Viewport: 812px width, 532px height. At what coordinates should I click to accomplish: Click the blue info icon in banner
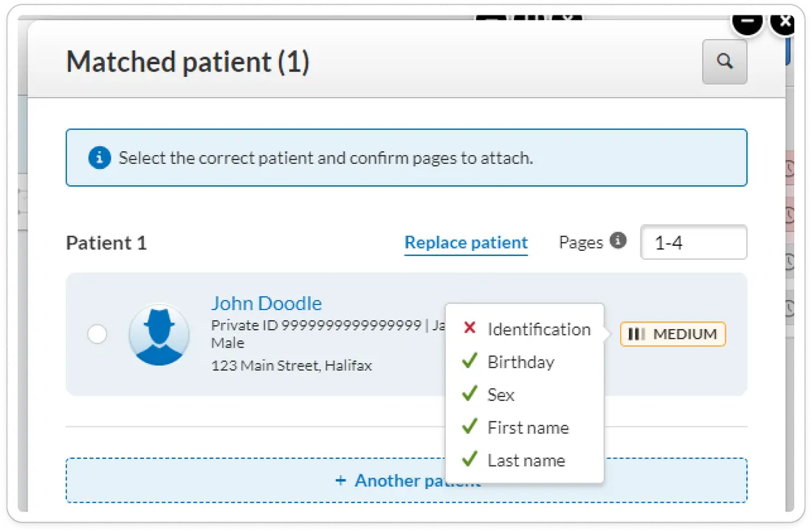pos(100,157)
